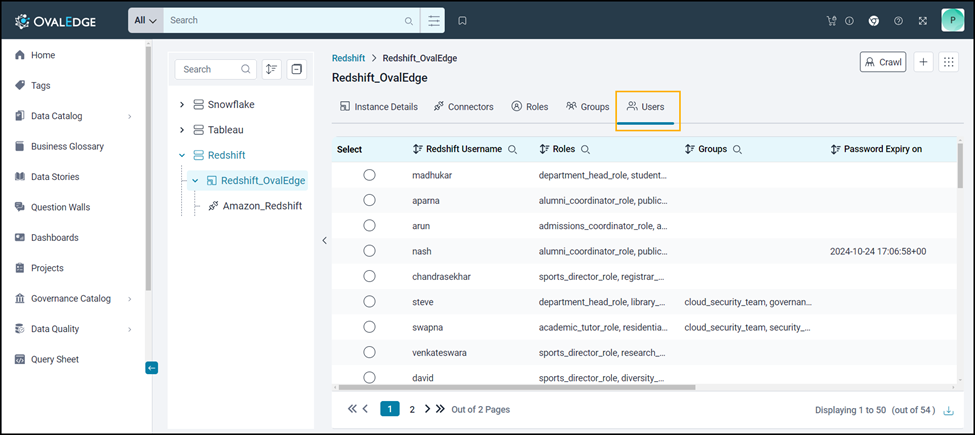
Task: Click the Chrome extension icon in header
Action: (874, 21)
